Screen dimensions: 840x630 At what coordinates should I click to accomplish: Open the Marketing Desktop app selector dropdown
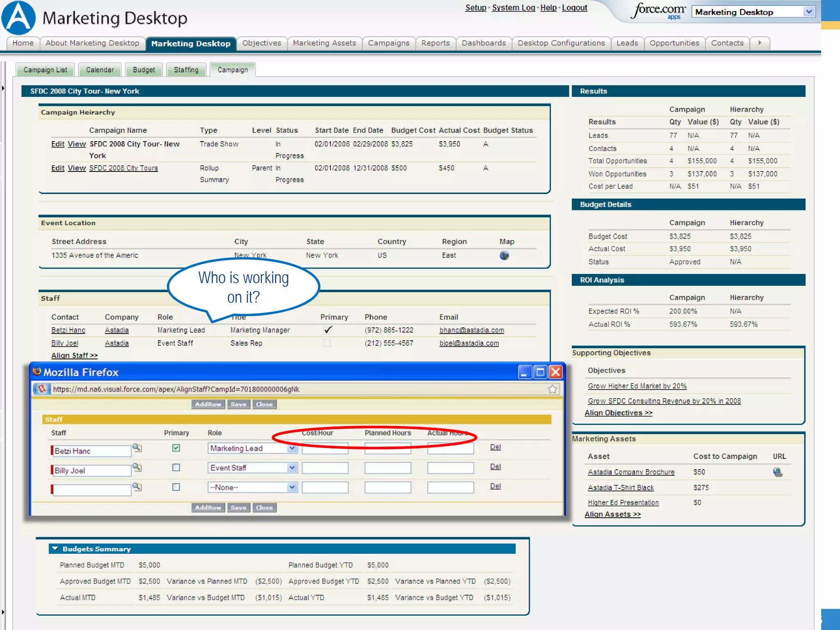[x=808, y=12]
